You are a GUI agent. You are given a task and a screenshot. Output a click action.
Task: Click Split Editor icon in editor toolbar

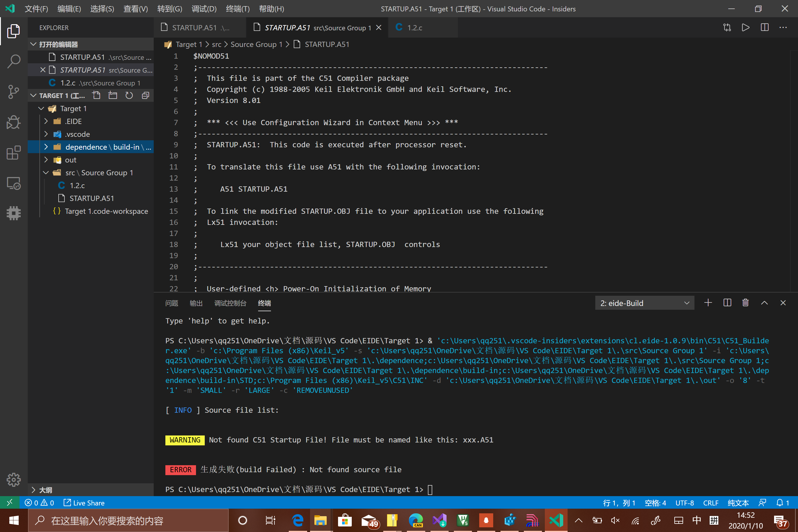(x=764, y=27)
